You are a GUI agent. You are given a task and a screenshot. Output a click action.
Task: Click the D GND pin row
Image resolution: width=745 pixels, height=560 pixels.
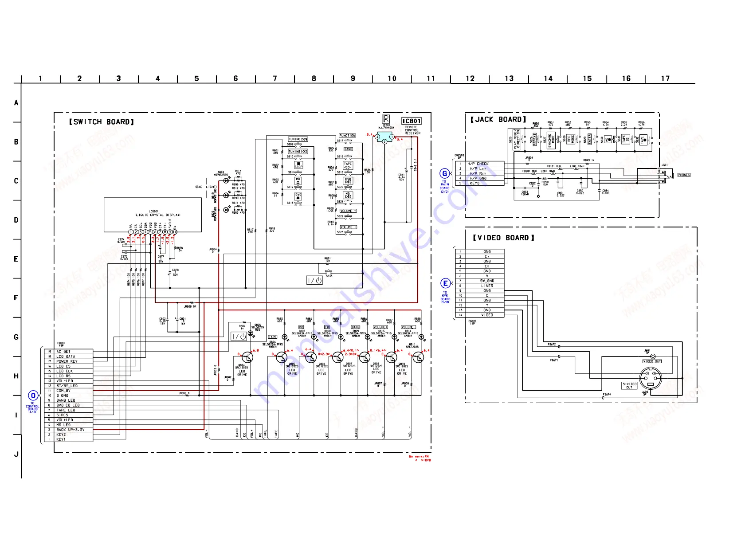68,396
